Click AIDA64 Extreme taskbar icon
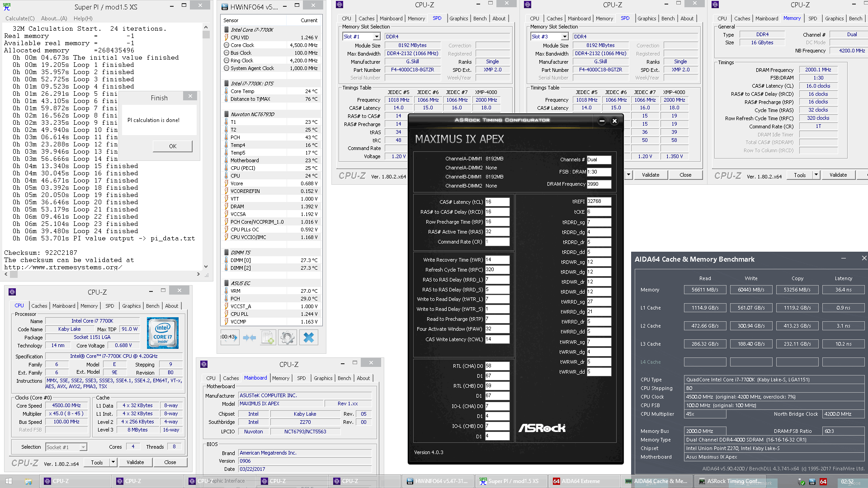Image resolution: width=868 pixels, height=488 pixels. pos(576,481)
